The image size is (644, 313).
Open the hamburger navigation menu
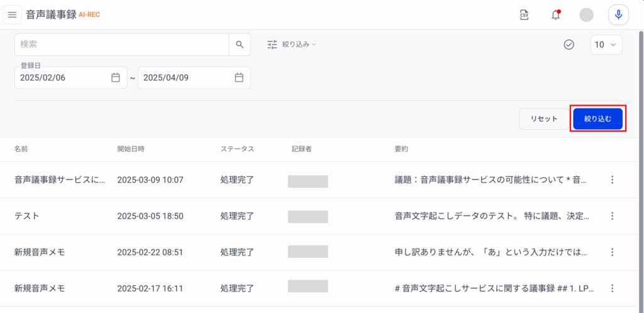pos(13,15)
